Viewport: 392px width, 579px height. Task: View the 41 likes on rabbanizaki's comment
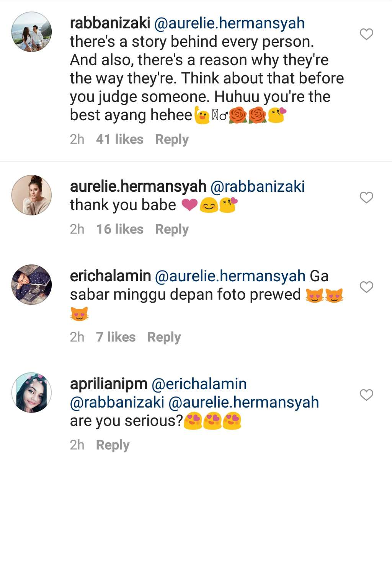click(120, 139)
